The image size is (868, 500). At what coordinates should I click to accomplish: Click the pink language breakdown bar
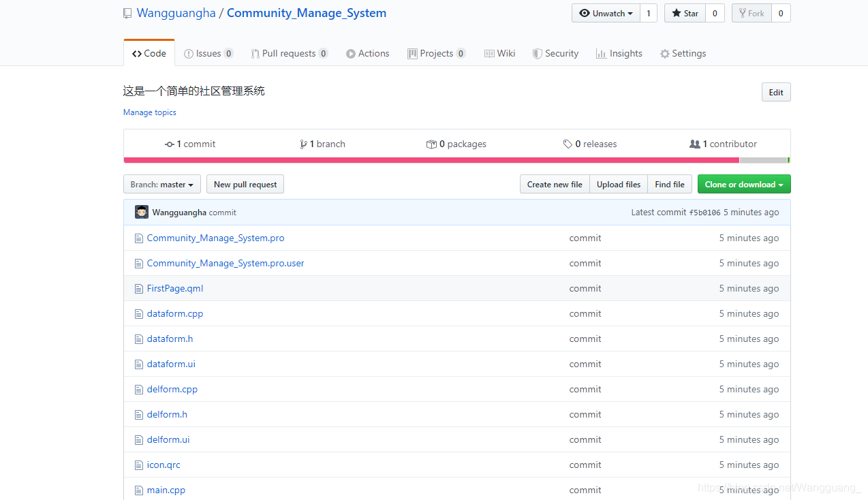pyautogui.click(x=431, y=160)
